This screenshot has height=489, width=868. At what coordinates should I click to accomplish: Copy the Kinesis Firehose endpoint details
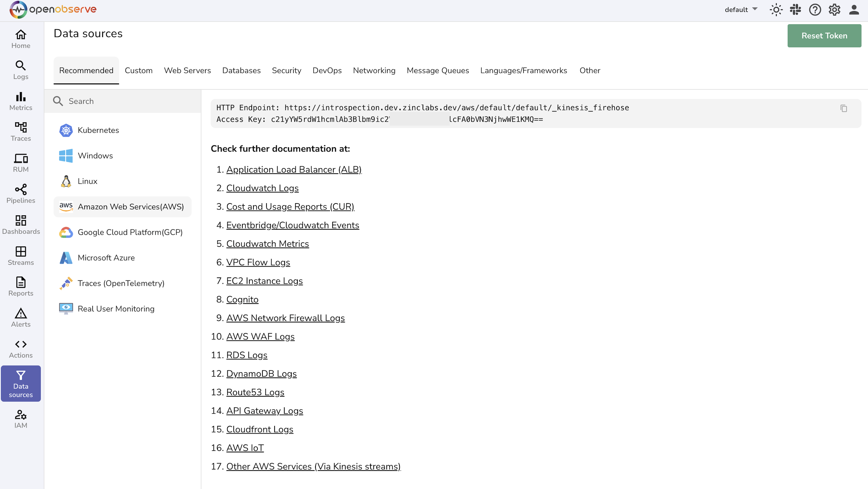tap(843, 108)
